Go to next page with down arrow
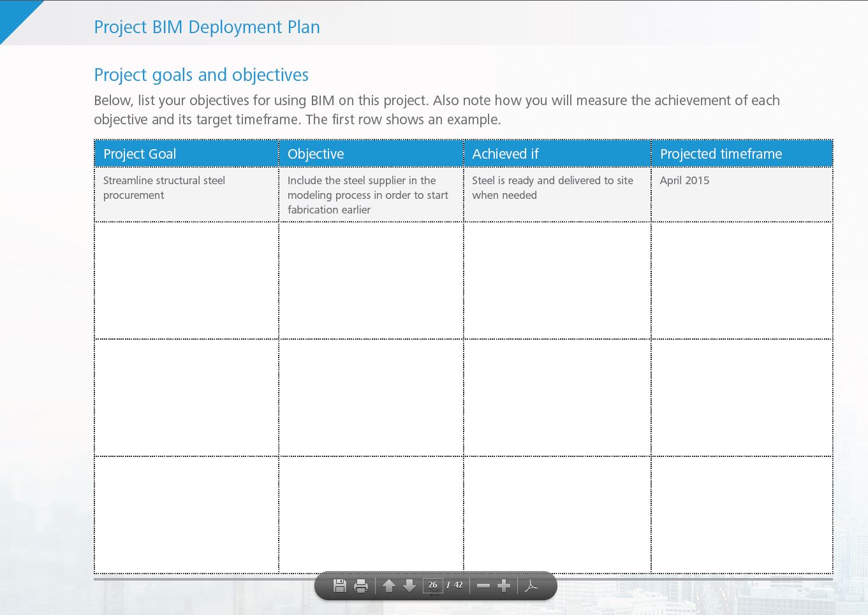The image size is (868, 615). click(x=409, y=586)
